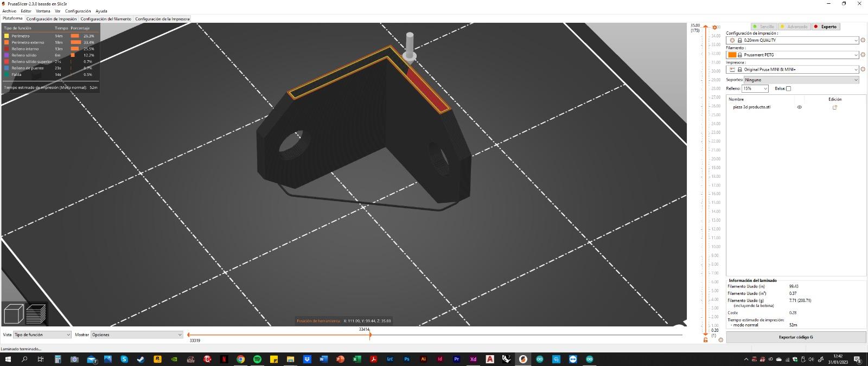The width and height of the screenshot is (868, 366).
Task: Open Google Chrome from the taskbar
Action: 240,359
